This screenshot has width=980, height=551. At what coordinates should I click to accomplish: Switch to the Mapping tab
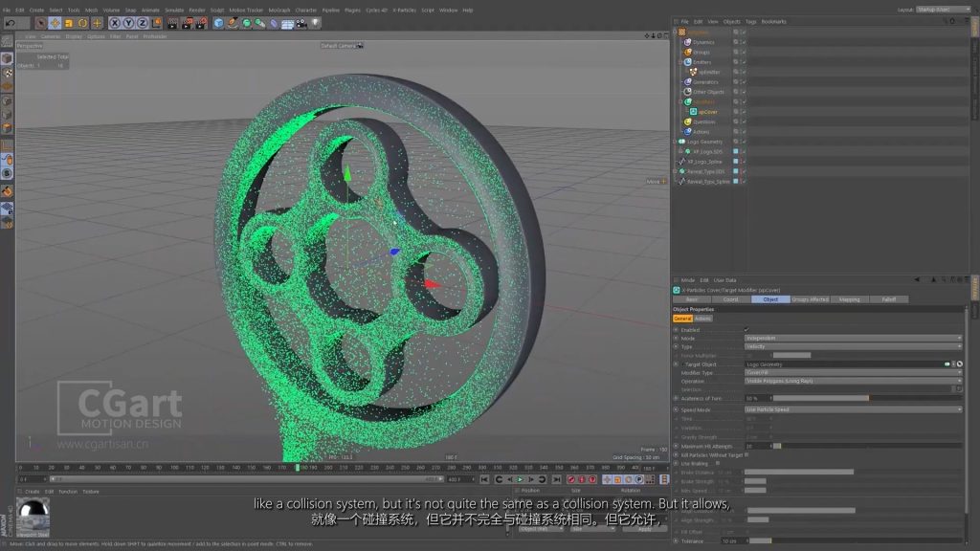coord(850,299)
